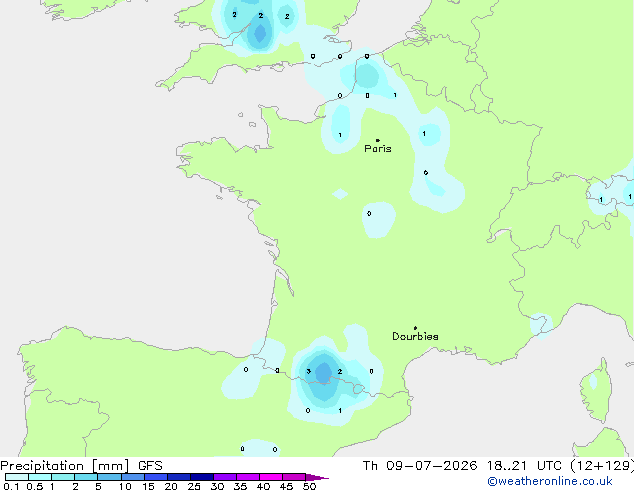Viewport: 634px width, 490px height.
Task: Click the '35' legend scale value
Action: coord(240,486)
